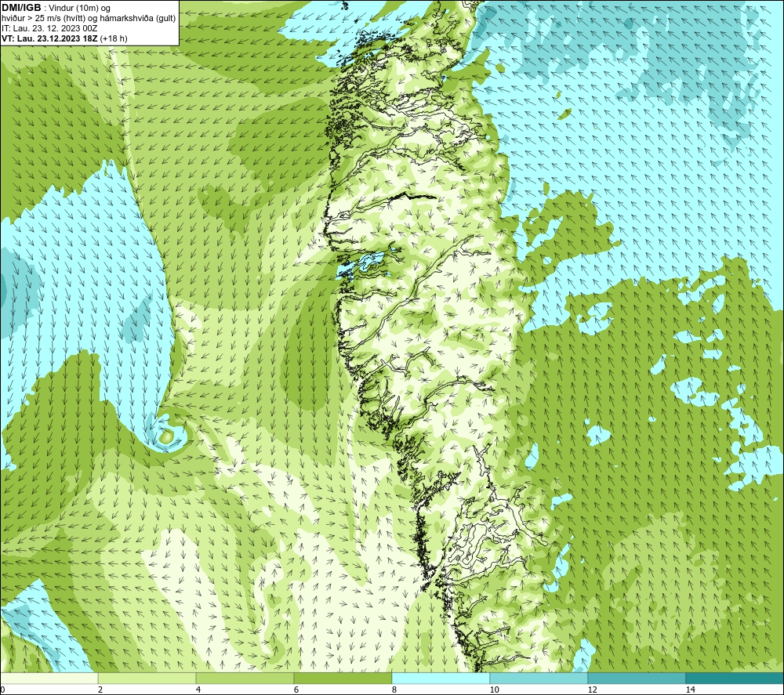The width and height of the screenshot is (784, 695).
Task: Click the 'hviður > 25 m/s (hvítt)' line
Action: pyautogui.click(x=42, y=19)
